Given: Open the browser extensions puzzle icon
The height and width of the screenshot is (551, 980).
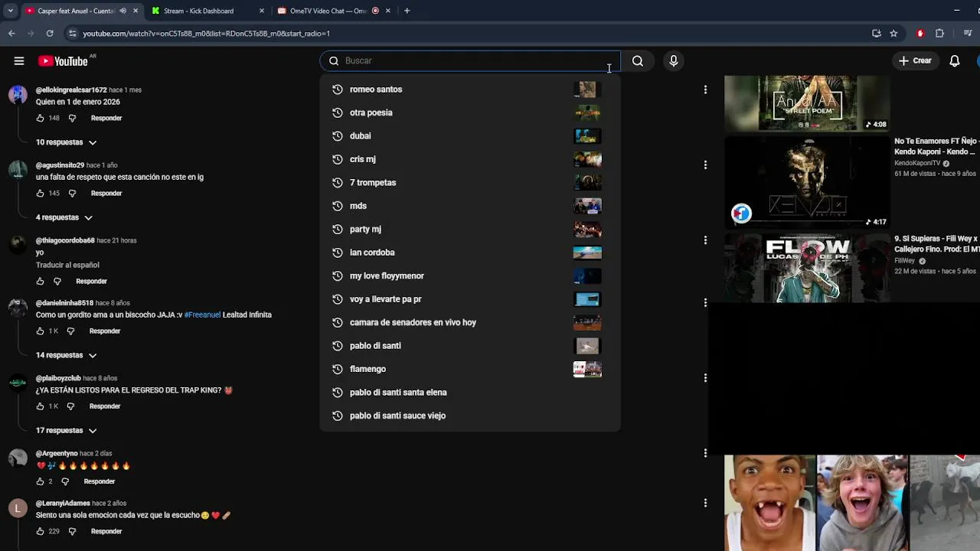Looking at the screenshot, I should pos(939,34).
